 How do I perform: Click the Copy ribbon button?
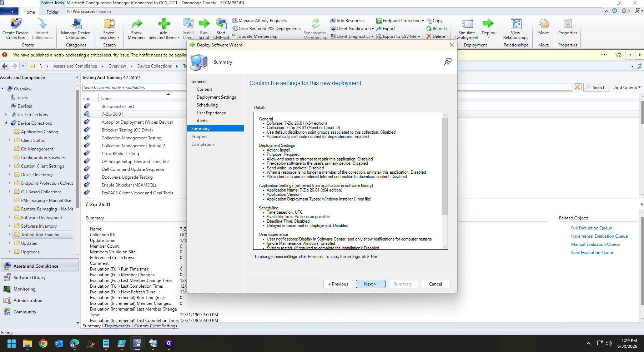434,21
